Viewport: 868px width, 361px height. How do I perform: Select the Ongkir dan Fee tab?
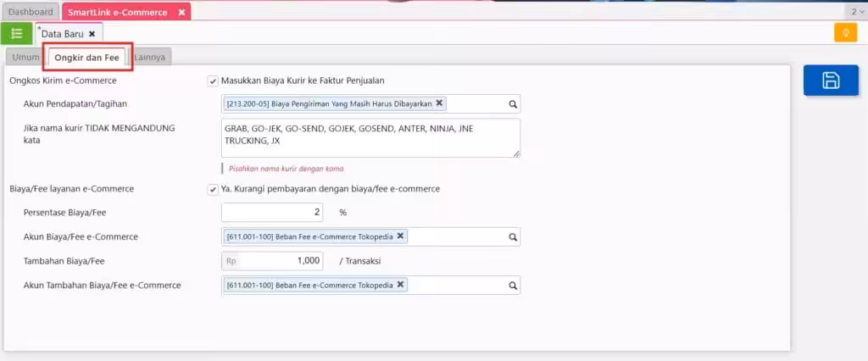point(87,57)
